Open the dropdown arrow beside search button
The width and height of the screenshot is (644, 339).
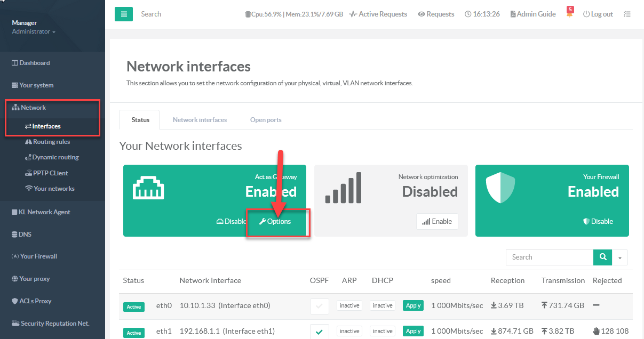[620, 257]
